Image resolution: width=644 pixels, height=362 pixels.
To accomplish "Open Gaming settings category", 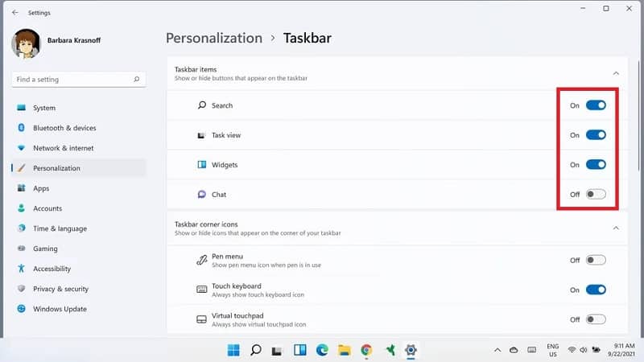I will click(79, 249).
